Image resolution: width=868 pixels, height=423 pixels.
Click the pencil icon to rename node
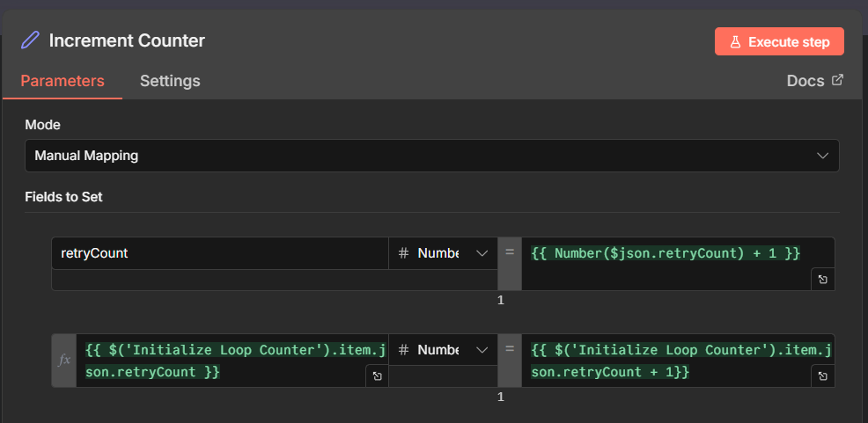[x=31, y=40]
